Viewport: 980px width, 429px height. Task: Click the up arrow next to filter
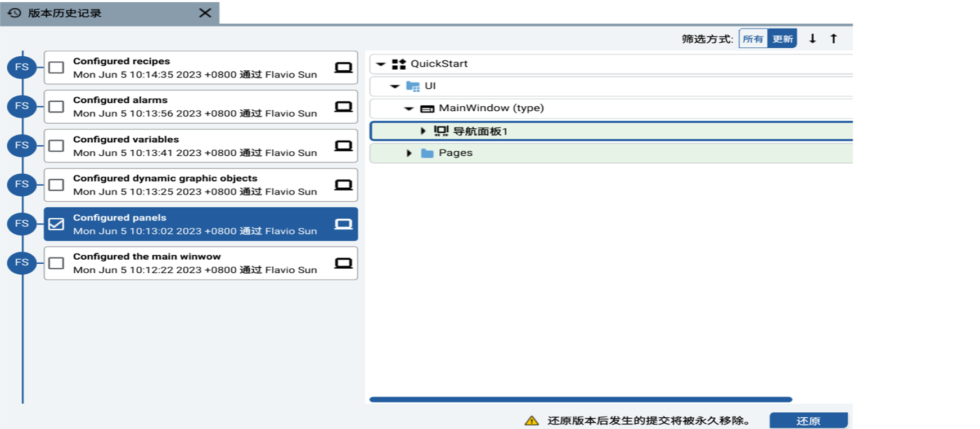click(x=834, y=39)
